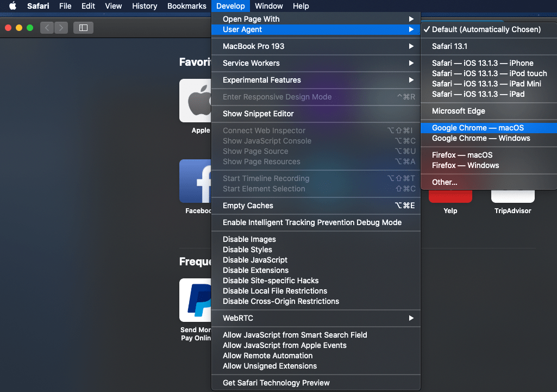
Task: Choose Microsoft Edge user agent
Action: pyautogui.click(x=489, y=111)
